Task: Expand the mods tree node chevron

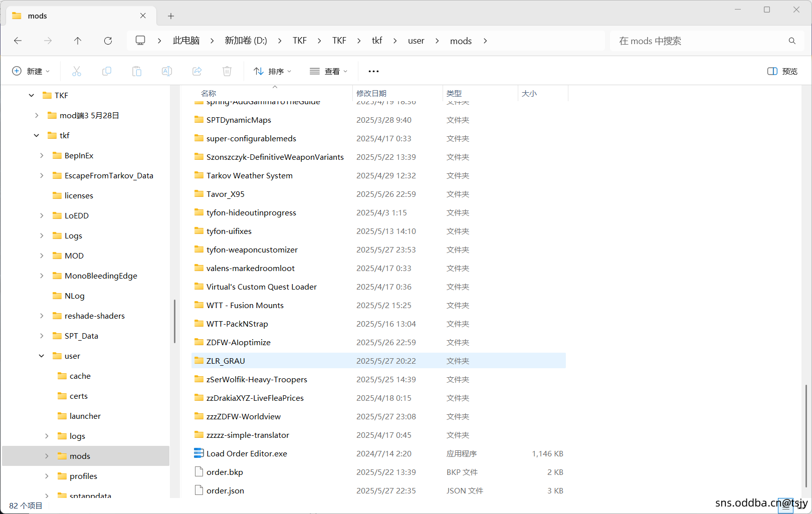Action: (x=47, y=456)
